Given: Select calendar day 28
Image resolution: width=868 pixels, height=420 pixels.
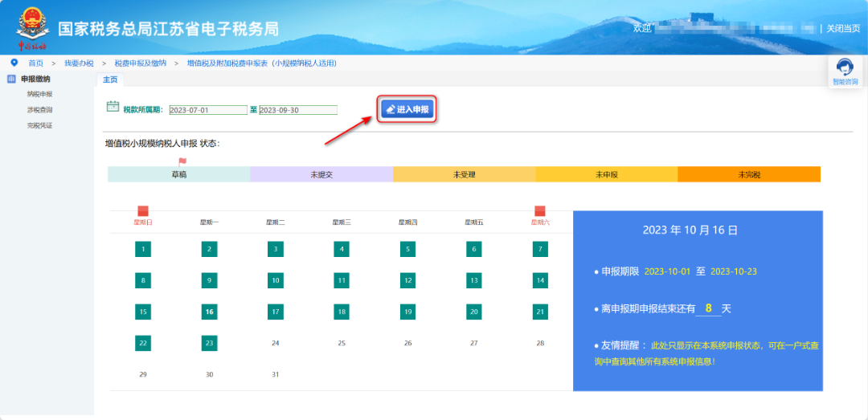Looking at the screenshot, I should (x=540, y=343).
